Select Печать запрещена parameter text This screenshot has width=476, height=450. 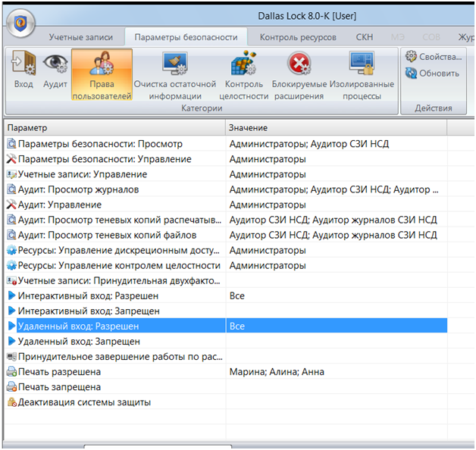tap(59, 387)
